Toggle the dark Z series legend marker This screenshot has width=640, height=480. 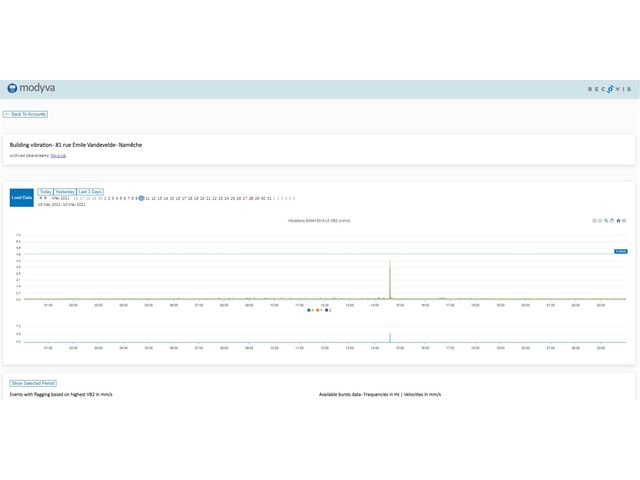pos(327,310)
